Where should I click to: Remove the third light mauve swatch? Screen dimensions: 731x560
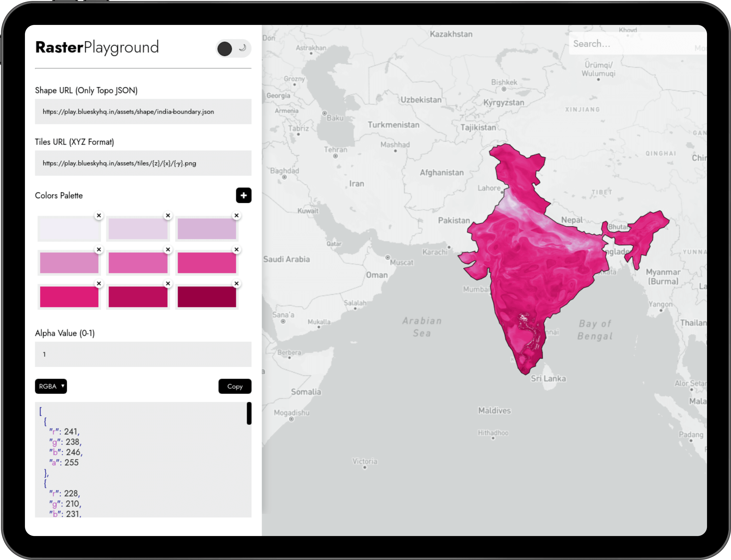coord(236,216)
